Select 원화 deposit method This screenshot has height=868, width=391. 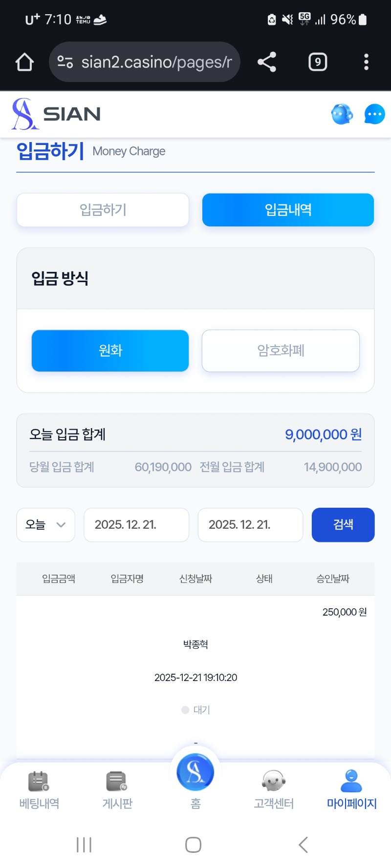(110, 351)
